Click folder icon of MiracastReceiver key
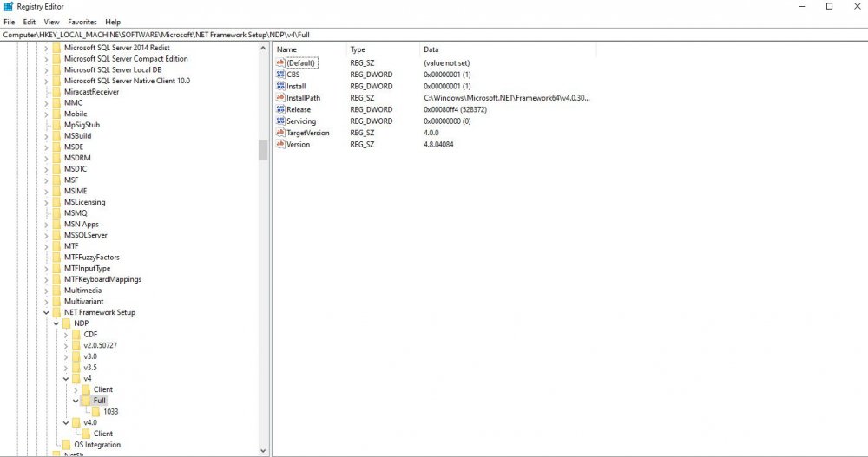The height and width of the screenshot is (457, 868). pyautogui.click(x=56, y=92)
